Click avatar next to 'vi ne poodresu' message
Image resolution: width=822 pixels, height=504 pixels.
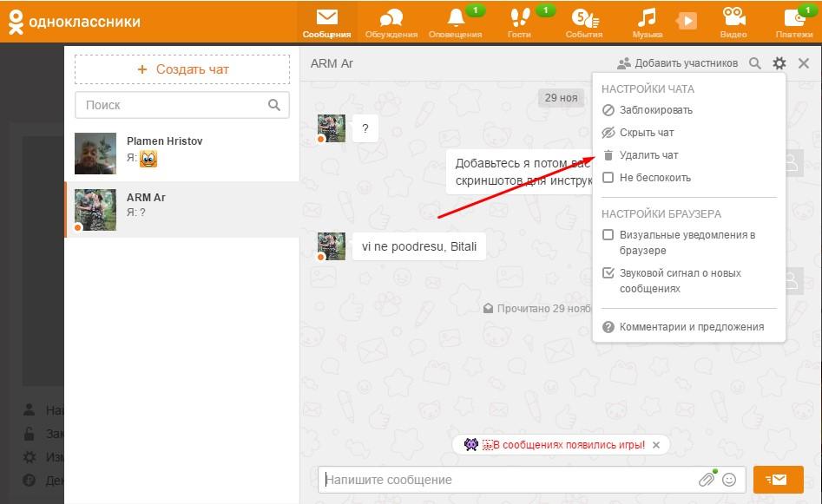click(332, 246)
